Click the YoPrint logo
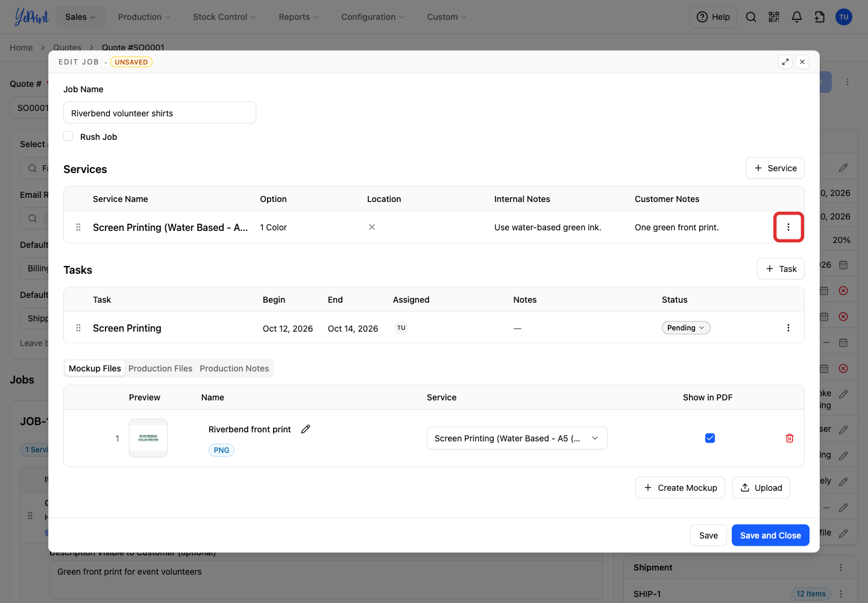 click(31, 17)
